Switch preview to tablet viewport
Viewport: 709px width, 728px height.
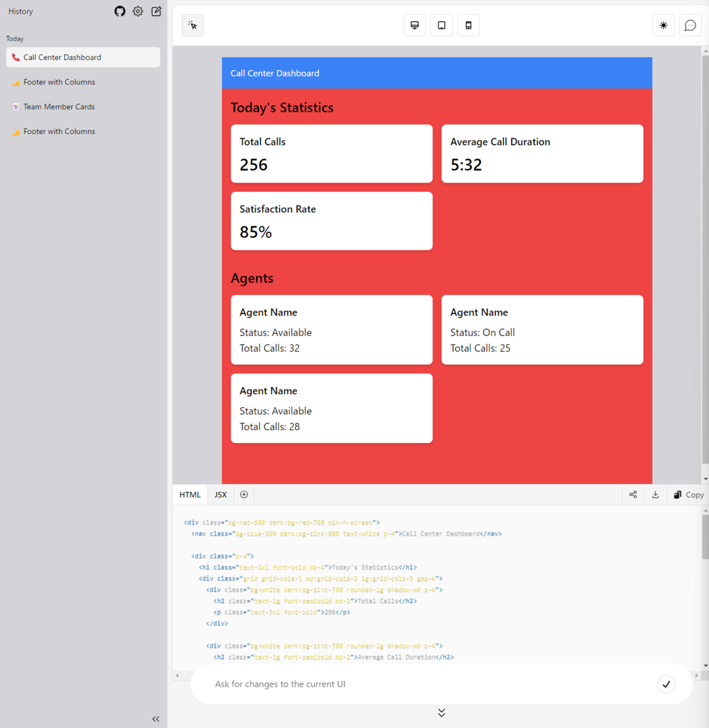pos(441,25)
